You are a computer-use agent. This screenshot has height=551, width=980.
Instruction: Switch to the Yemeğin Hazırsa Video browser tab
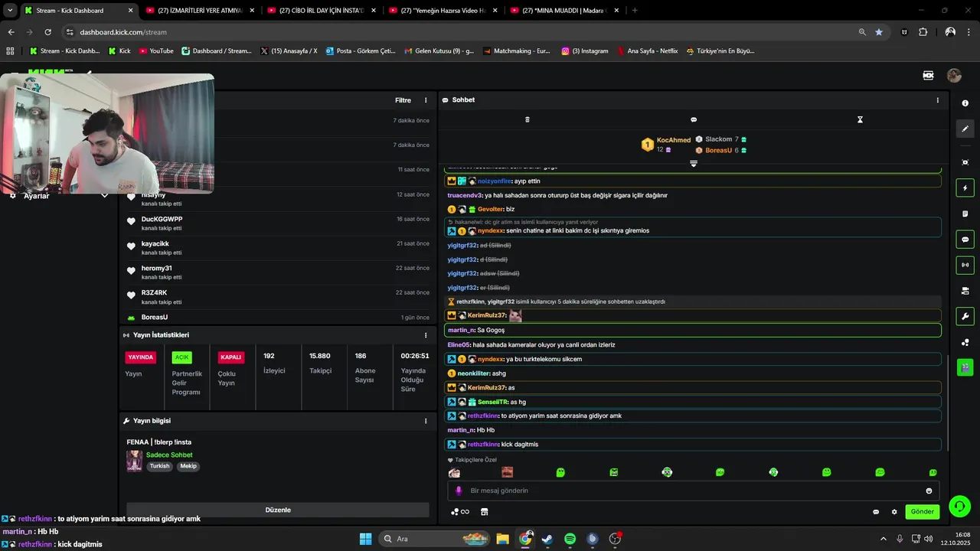[x=443, y=11]
